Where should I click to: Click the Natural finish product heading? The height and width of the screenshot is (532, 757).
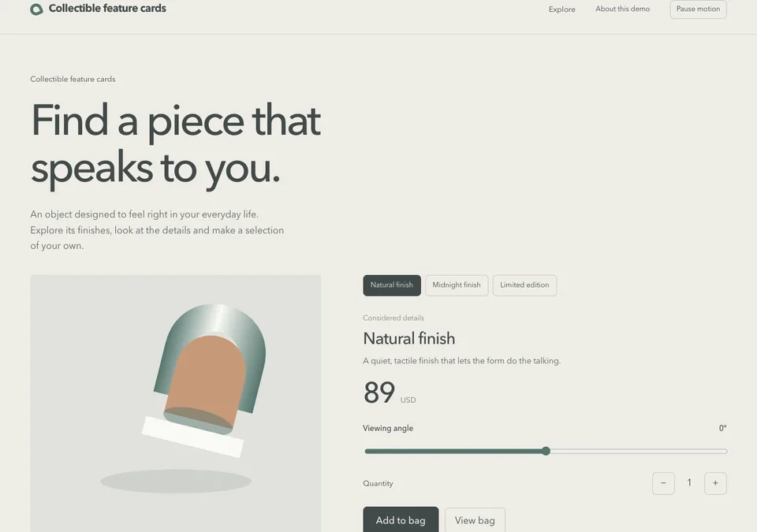click(x=409, y=338)
